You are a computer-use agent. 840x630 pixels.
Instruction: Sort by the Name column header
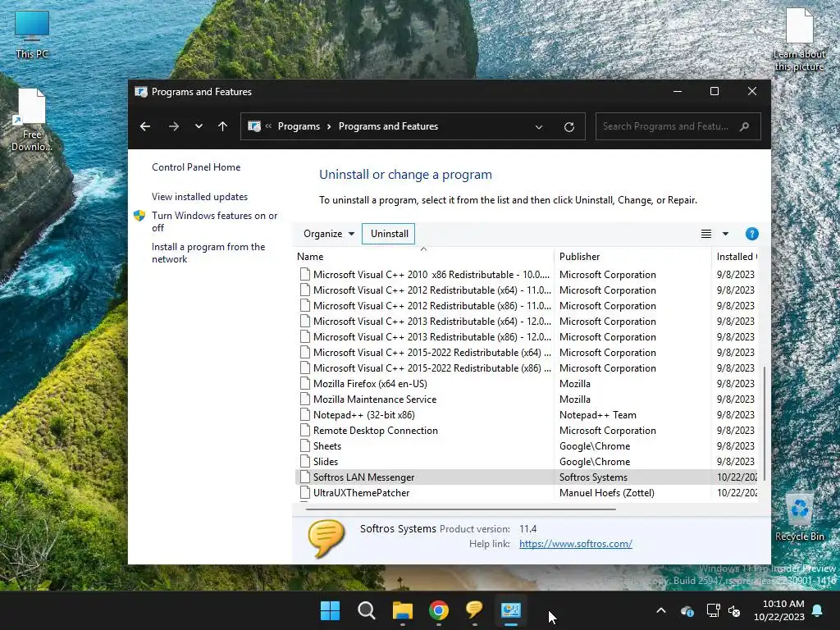[x=424, y=257]
